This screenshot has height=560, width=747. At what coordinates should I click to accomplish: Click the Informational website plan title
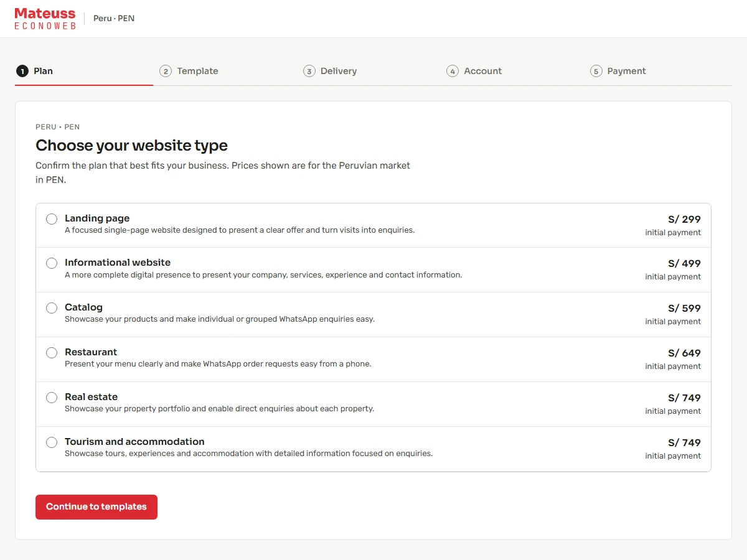point(118,263)
